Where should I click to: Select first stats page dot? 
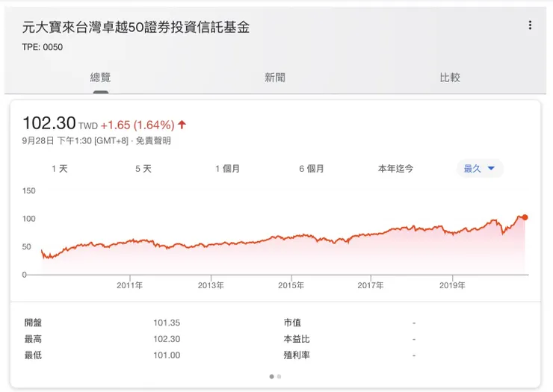tap(271, 376)
